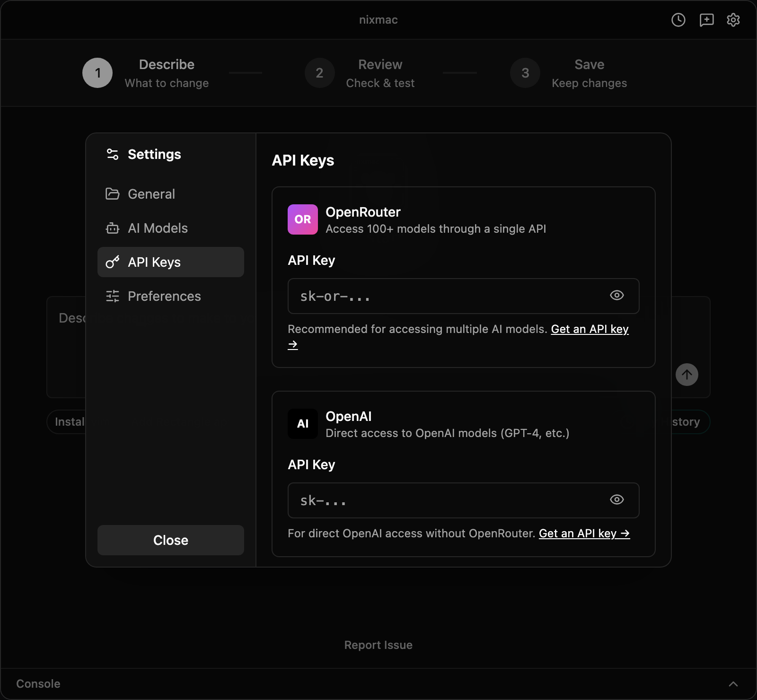This screenshot has height=700, width=757.
Task: Click the Console label in bottom bar
Action: pos(38,684)
